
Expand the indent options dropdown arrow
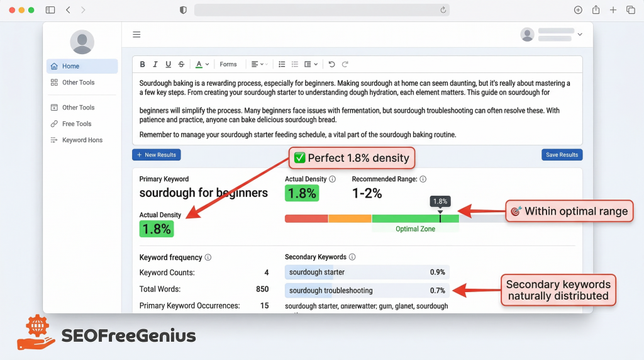point(316,65)
